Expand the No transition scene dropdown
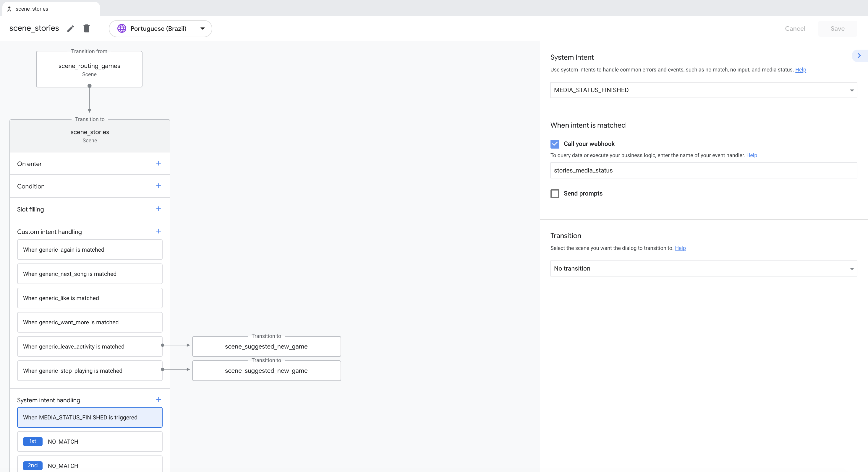Image resolution: width=868 pixels, height=472 pixels. [x=703, y=269]
